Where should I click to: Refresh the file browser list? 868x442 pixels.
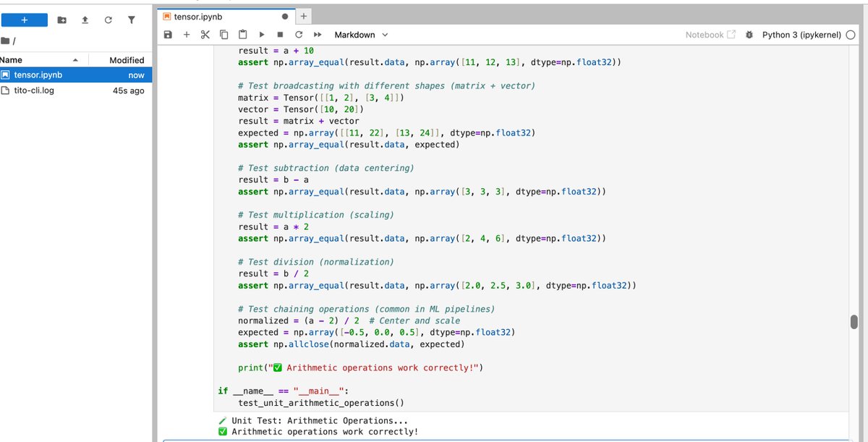[108, 20]
